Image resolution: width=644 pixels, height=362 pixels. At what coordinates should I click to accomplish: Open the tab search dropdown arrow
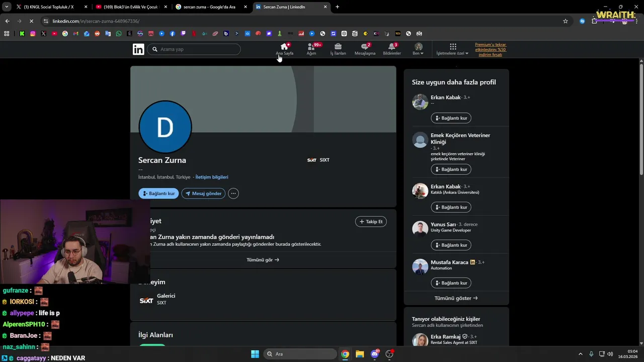pos(6,7)
